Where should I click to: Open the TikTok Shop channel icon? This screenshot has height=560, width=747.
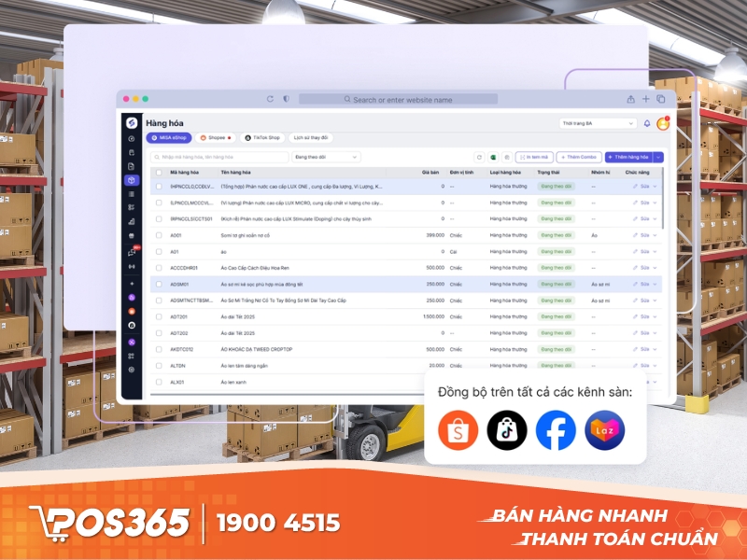click(x=247, y=137)
